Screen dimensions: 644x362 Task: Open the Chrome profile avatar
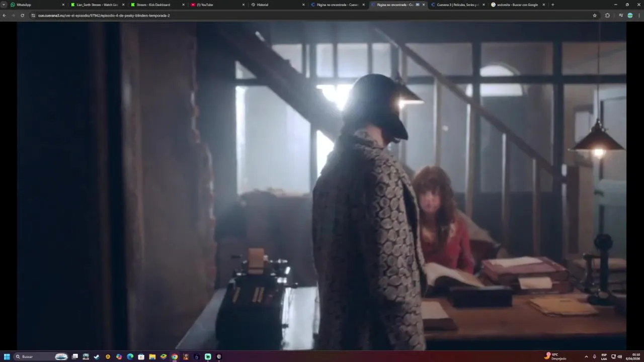pos(630,16)
